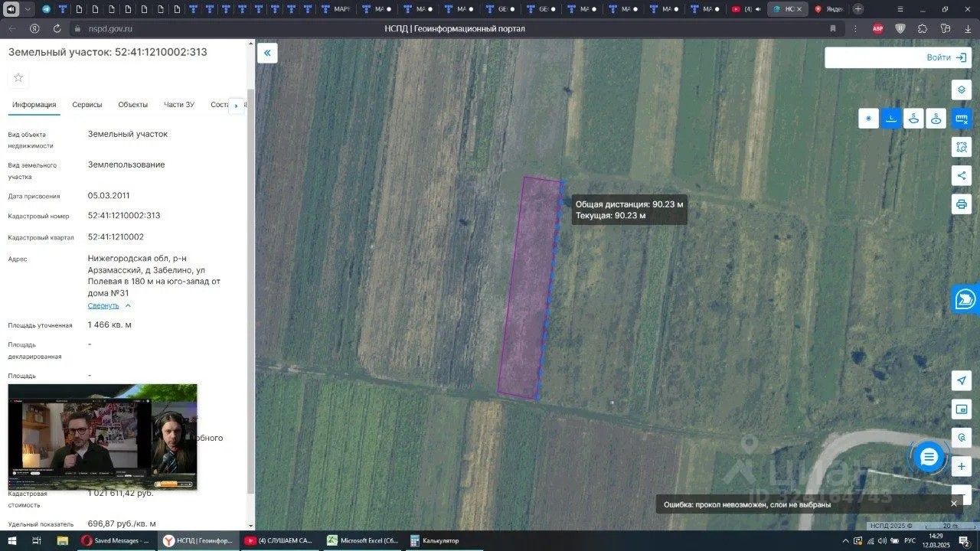Share the map via share icon
The image size is (980, 551).
pos(962,175)
